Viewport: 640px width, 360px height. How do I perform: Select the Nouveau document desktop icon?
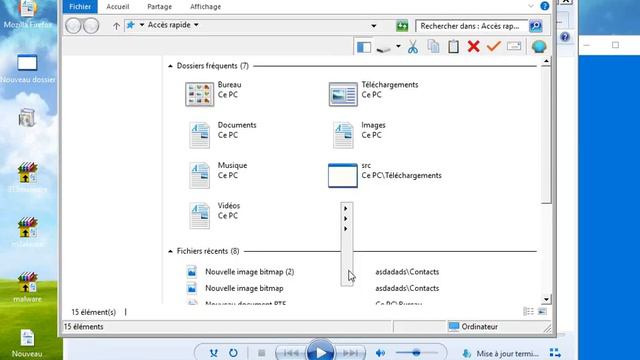[x=27, y=344]
